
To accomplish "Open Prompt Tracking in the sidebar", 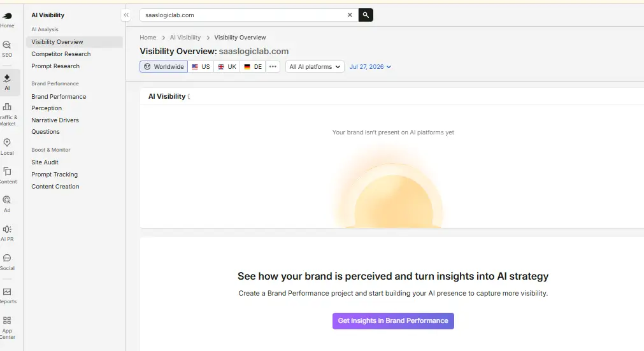I will 54,174.
